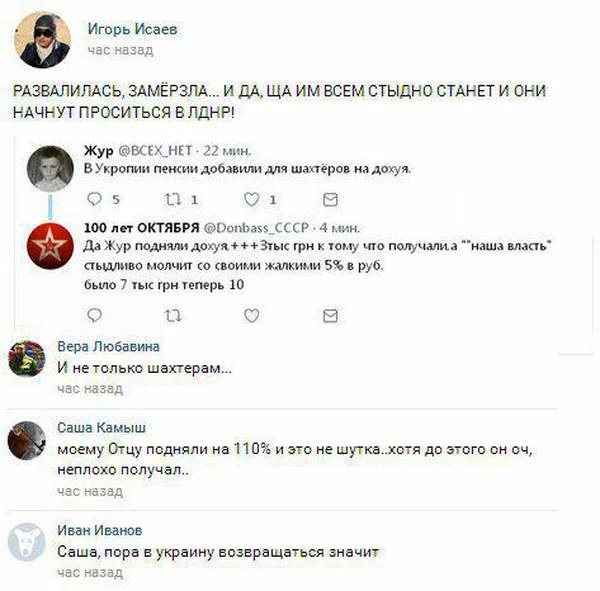
Task: Click Саша Камыш's avatar
Action: click(x=27, y=440)
